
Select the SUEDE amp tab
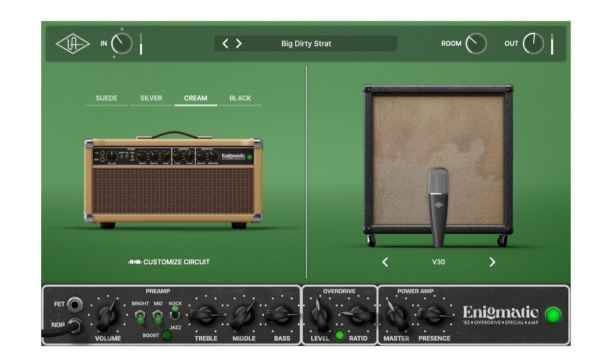107,98
